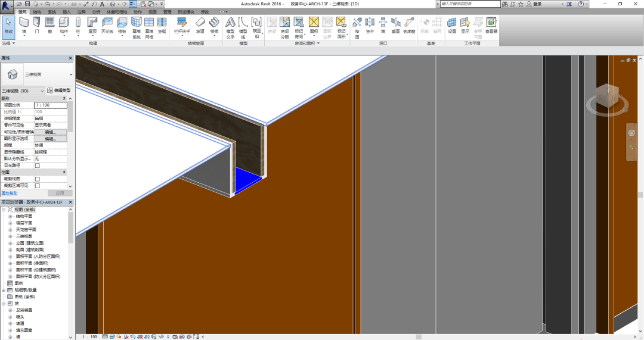
Task: Select the 柱 (Column) tool
Action: pos(78,26)
